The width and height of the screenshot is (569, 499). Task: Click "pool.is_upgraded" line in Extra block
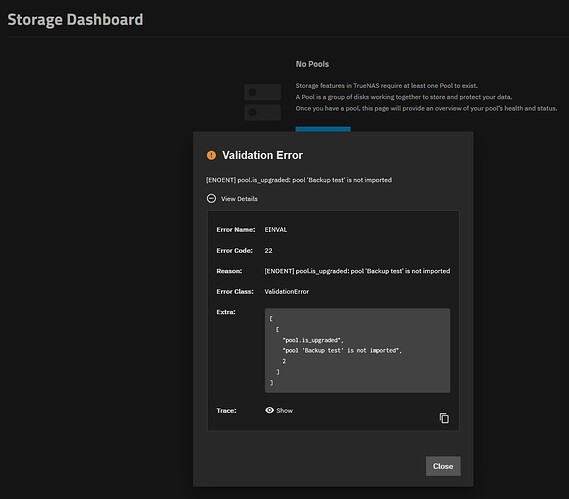pos(313,340)
